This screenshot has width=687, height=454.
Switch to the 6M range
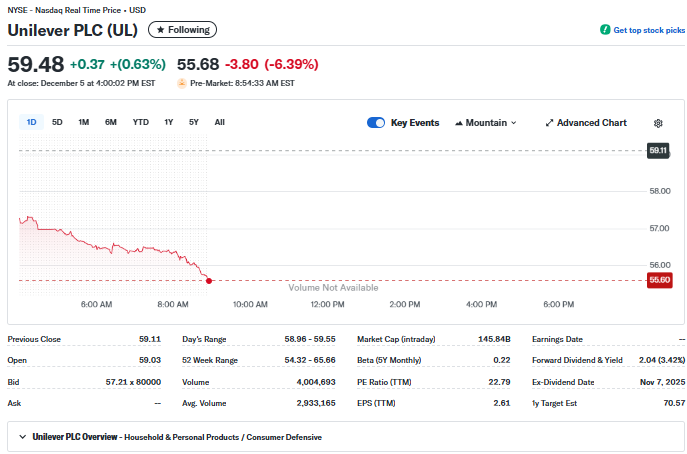point(110,122)
